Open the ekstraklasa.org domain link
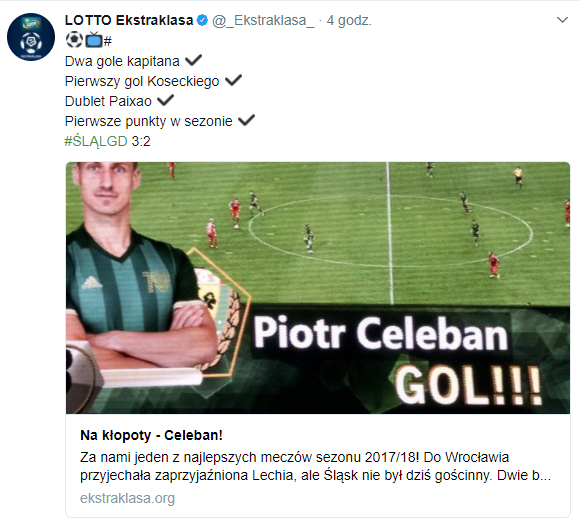Image resolution: width=579 pixels, height=528 pixels. pyautogui.click(x=127, y=498)
